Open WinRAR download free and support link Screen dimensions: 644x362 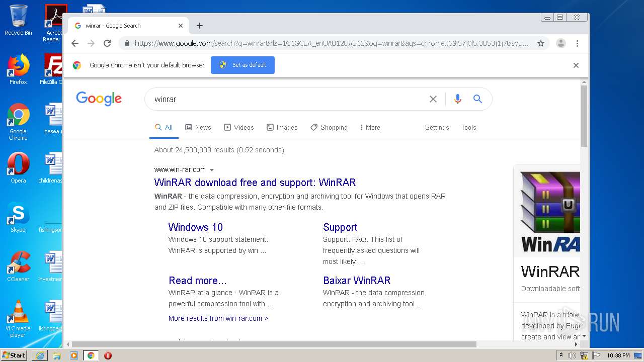[255, 182]
